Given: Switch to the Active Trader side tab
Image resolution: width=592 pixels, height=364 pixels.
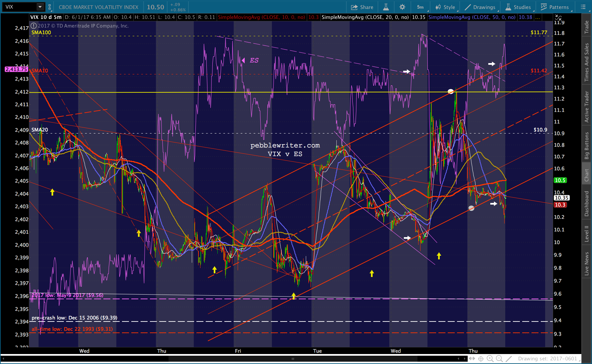Looking at the screenshot, I should pyautogui.click(x=587, y=107).
